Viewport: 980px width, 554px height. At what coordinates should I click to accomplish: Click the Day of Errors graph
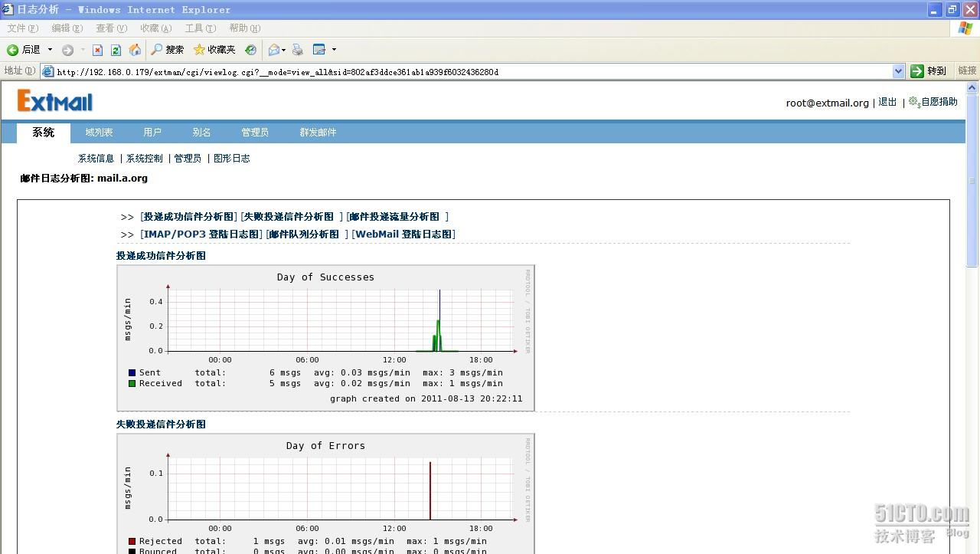pyautogui.click(x=325, y=493)
